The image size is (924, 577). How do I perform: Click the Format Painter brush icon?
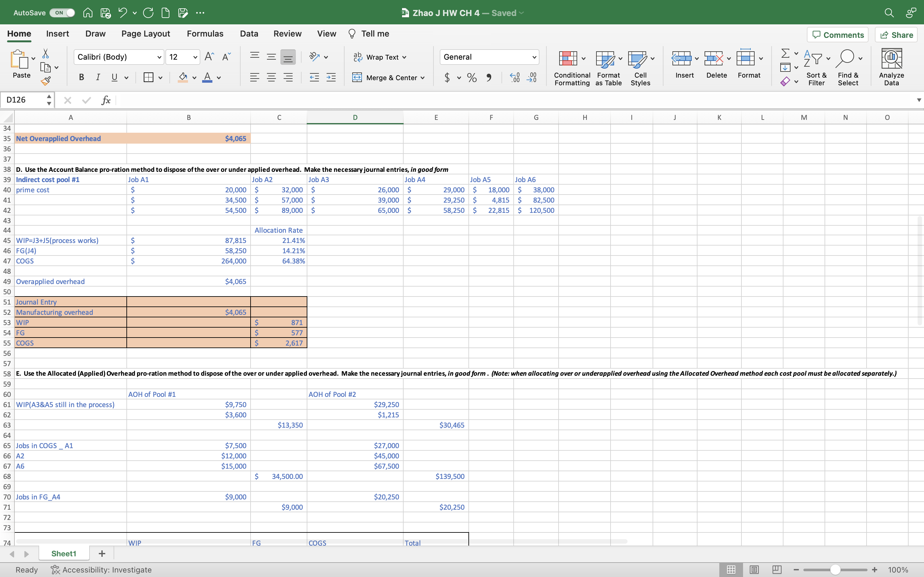tap(46, 81)
